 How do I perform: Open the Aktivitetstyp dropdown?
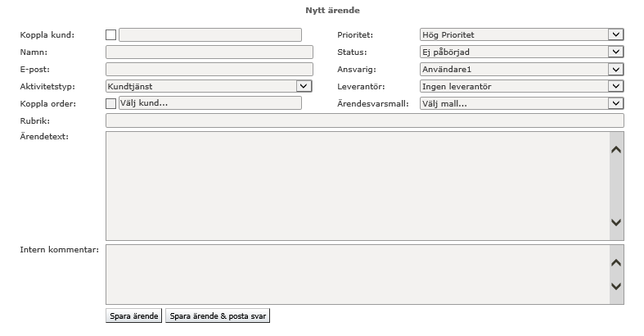[209, 86]
